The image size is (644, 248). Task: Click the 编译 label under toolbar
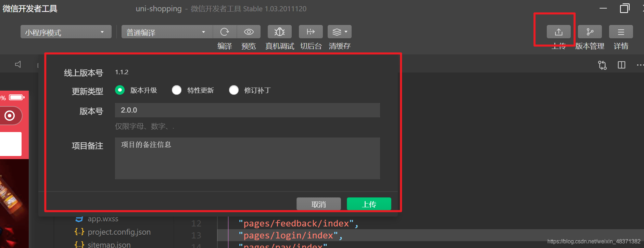(225, 46)
